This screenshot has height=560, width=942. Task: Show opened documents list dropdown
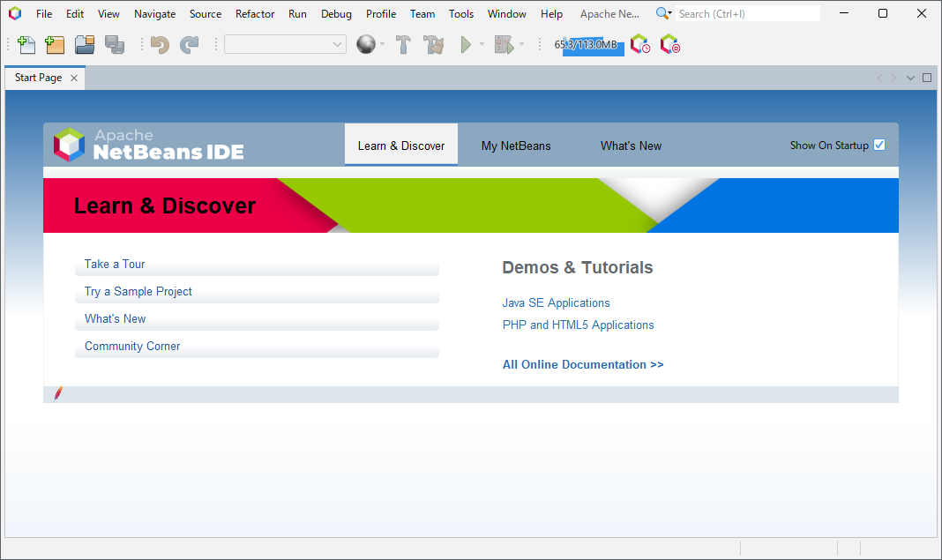[x=911, y=78]
